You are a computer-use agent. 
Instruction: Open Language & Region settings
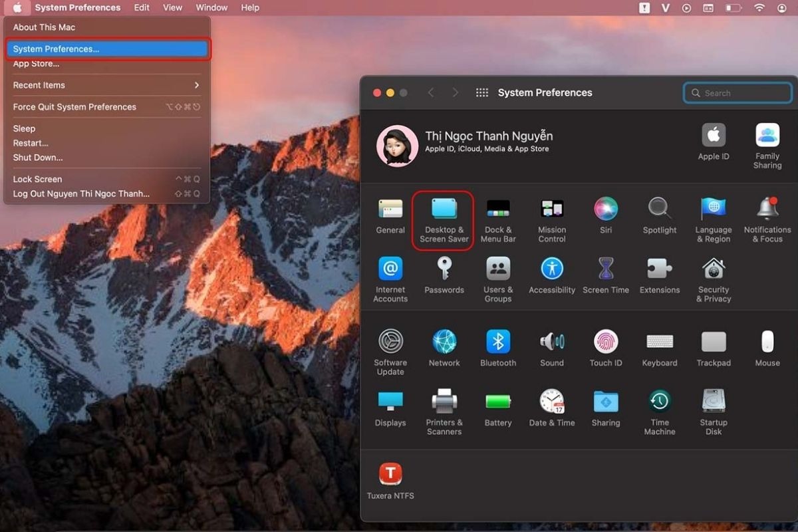[714, 221]
